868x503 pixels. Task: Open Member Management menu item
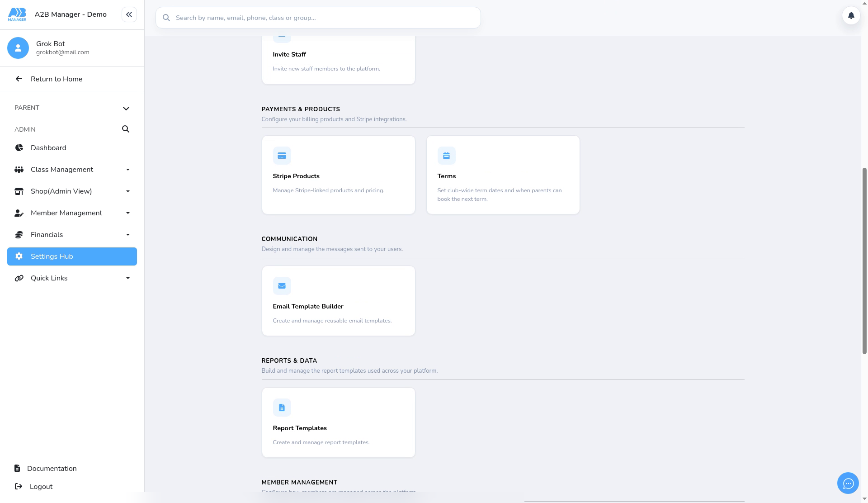[72, 213]
